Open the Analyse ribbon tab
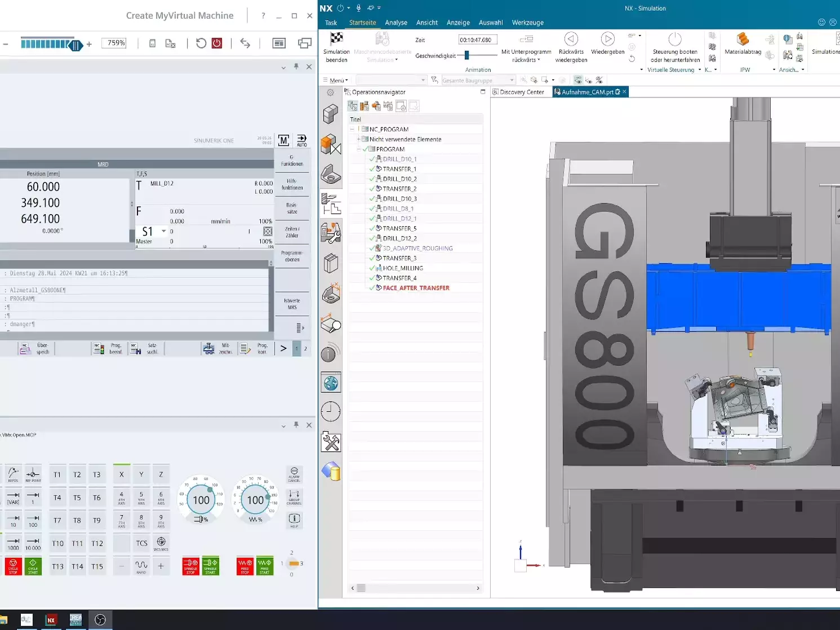The image size is (840, 630). (396, 23)
